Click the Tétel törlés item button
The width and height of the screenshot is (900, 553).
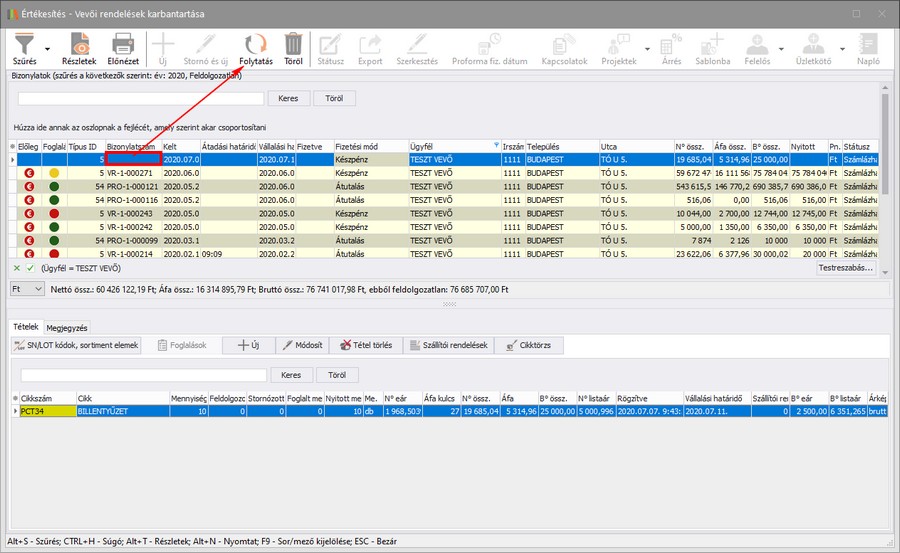(x=366, y=345)
